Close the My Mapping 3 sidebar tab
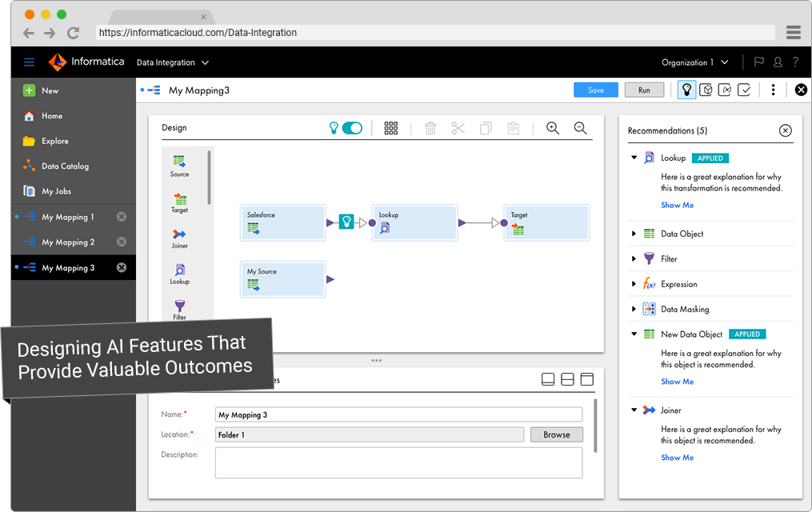 click(x=122, y=268)
